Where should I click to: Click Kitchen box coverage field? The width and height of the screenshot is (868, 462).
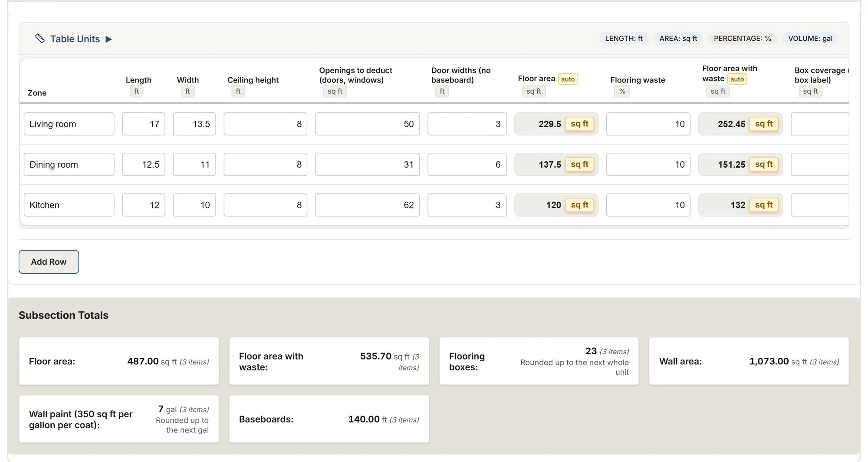(x=820, y=205)
